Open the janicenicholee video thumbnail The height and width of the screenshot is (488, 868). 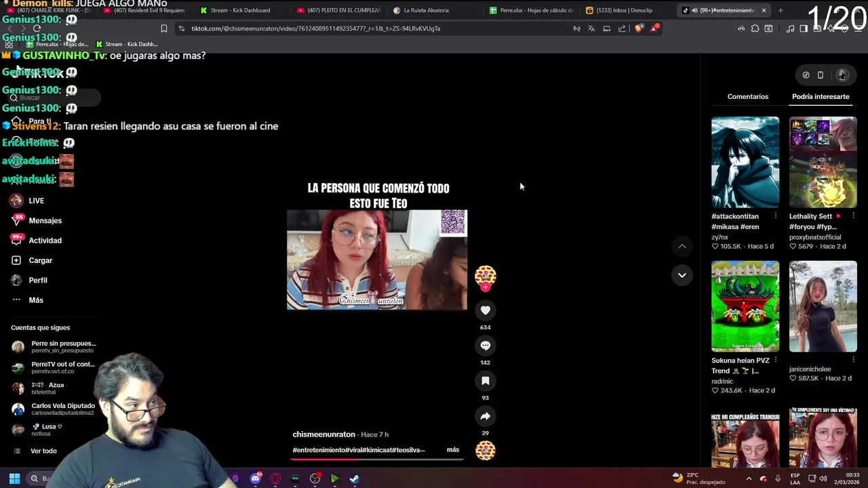pos(823,306)
